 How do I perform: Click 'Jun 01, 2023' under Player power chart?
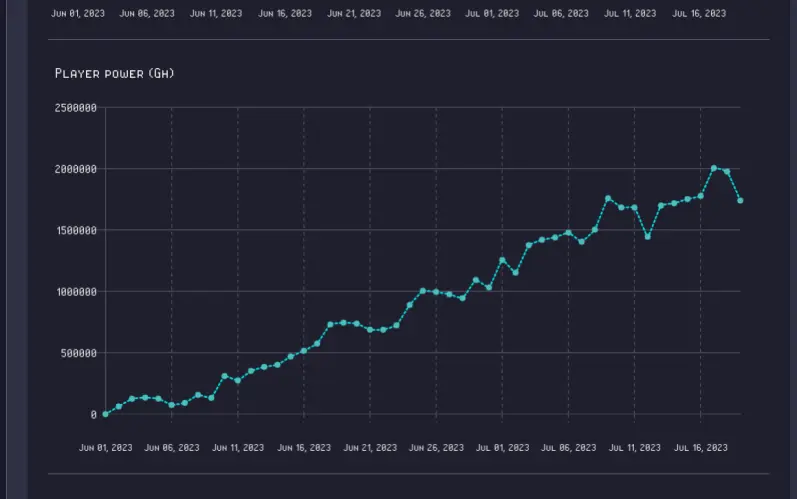(x=106, y=448)
